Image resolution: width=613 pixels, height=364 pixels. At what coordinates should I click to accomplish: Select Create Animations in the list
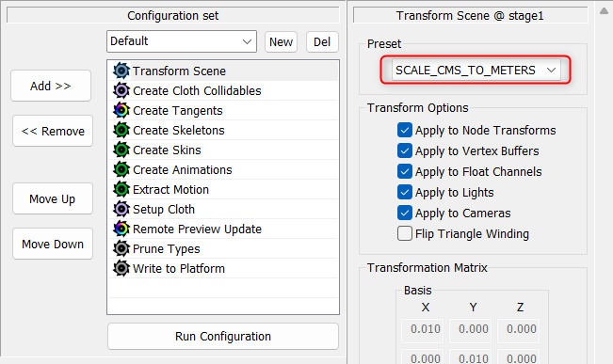pyautogui.click(x=223, y=170)
